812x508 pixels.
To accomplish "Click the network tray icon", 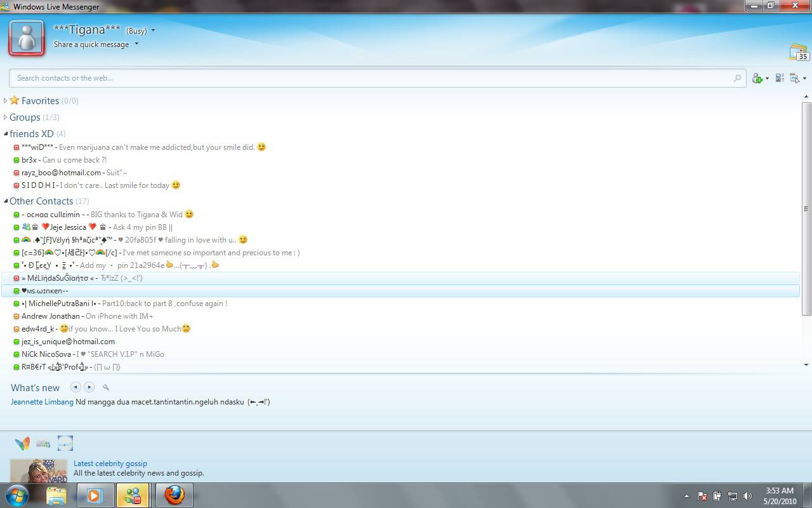I will click(732, 496).
